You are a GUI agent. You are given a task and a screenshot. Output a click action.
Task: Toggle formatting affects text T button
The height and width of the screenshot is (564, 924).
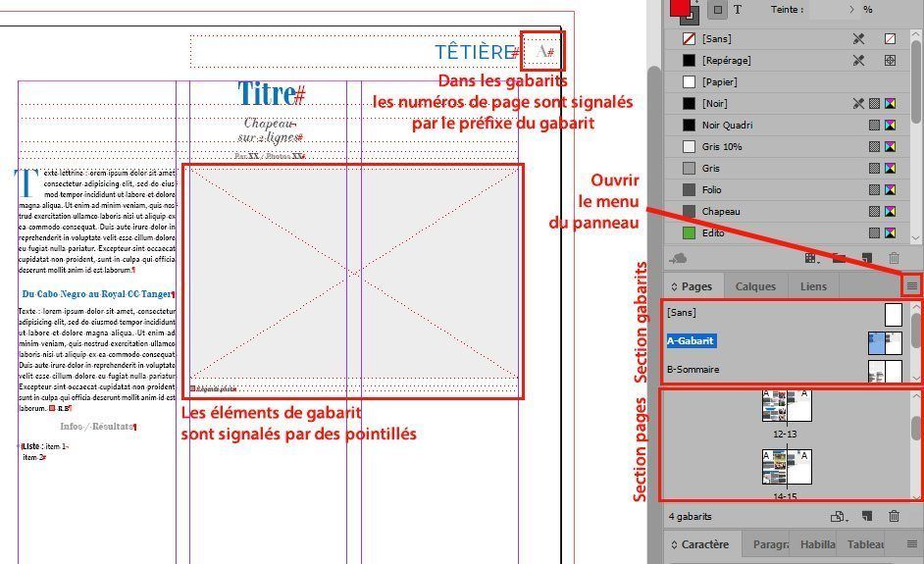coord(738,10)
